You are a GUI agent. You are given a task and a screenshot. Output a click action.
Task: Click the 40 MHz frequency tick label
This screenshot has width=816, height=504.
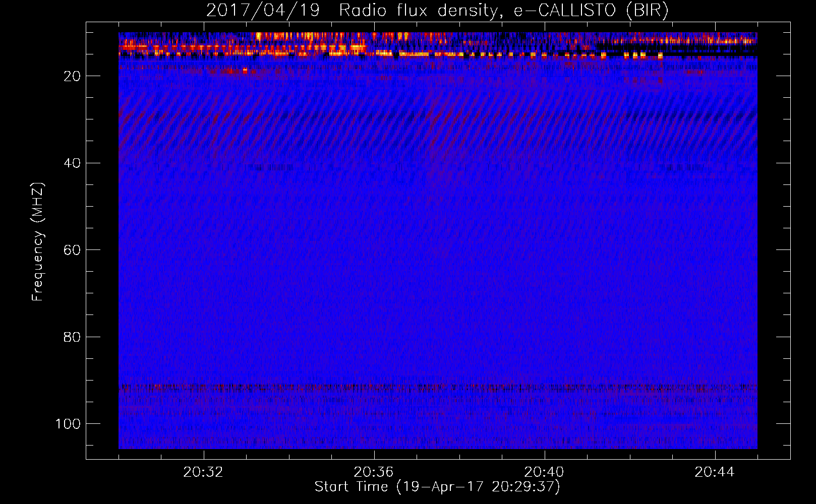[72, 163]
